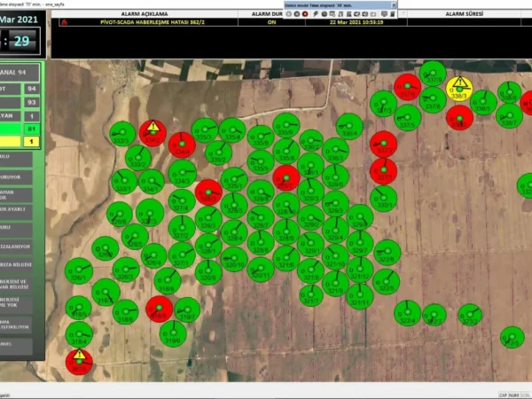Click the total count field showing 94

coord(32,89)
